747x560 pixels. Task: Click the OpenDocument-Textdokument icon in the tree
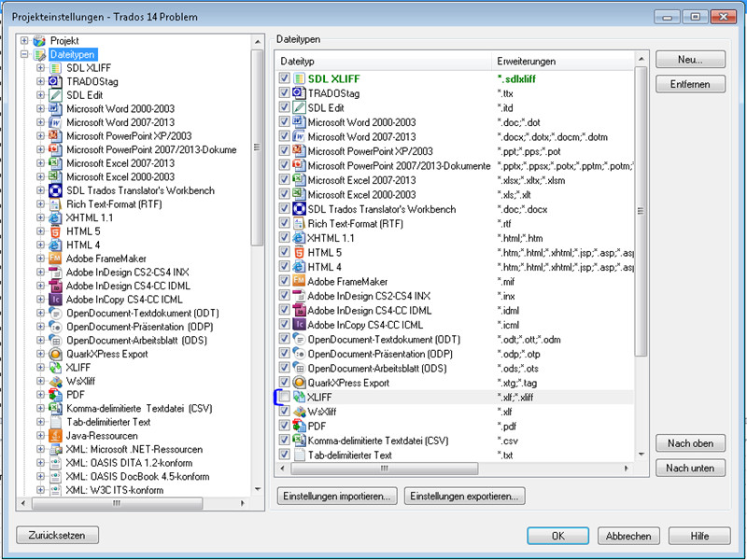pyautogui.click(x=55, y=314)
